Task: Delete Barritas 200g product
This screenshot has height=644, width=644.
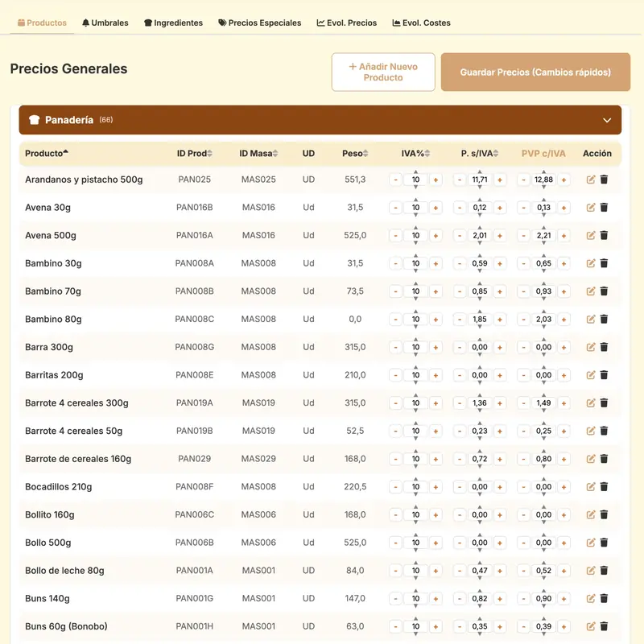Action: pyautogui.click(x=604, y=375)
